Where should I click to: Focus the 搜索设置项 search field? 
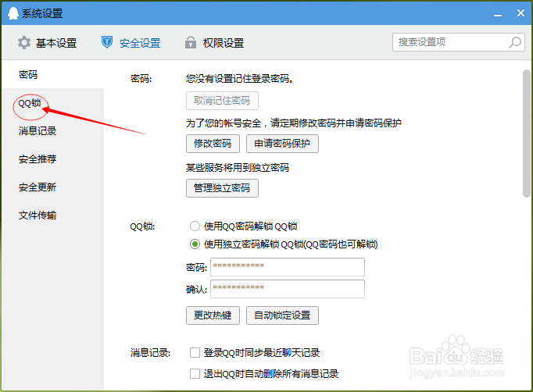459,42
